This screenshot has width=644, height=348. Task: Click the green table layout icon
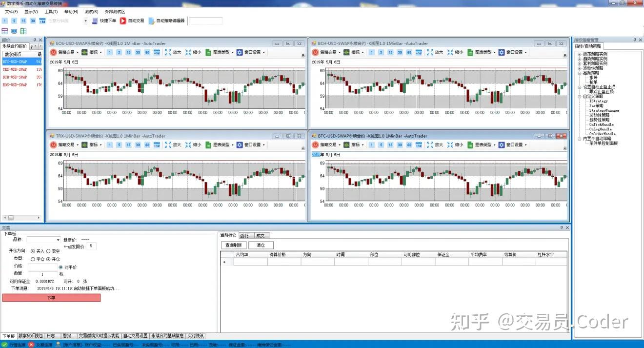[x=23, y=31]
